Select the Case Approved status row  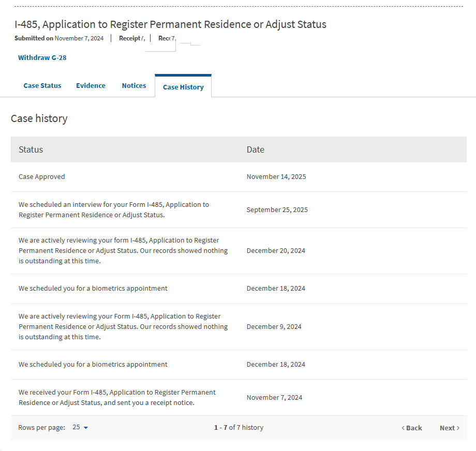42,177
